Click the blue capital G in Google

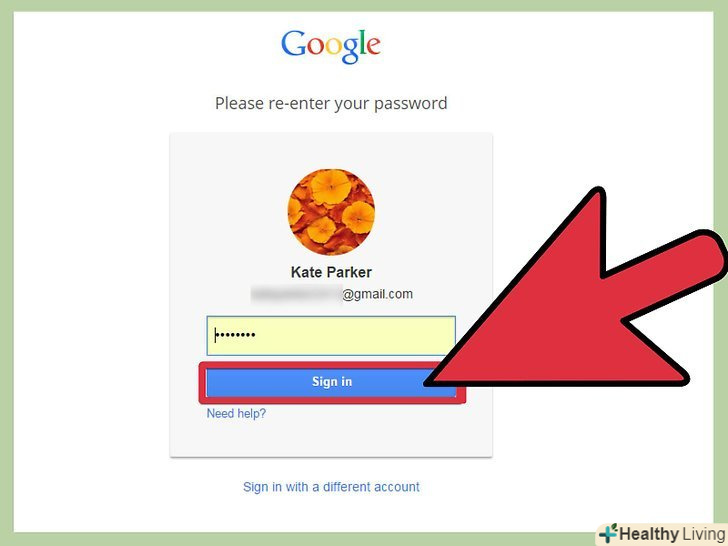(293, 43)
